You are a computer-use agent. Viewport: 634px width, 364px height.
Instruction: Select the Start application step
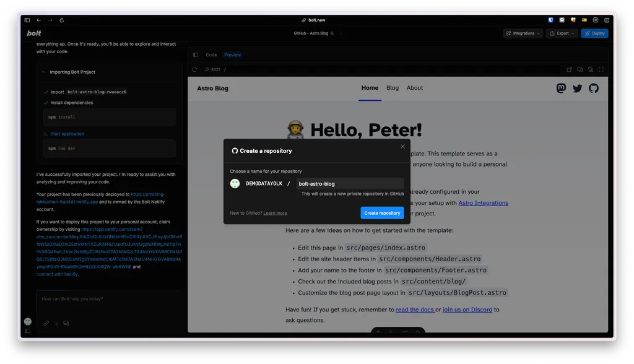tap(64, 134)
